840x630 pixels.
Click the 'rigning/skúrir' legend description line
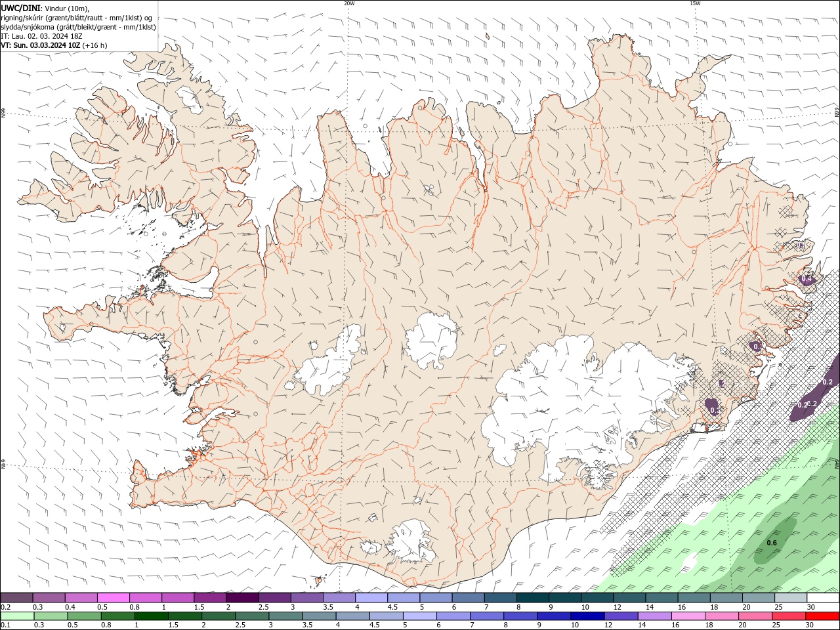click(x=77, y=18)
